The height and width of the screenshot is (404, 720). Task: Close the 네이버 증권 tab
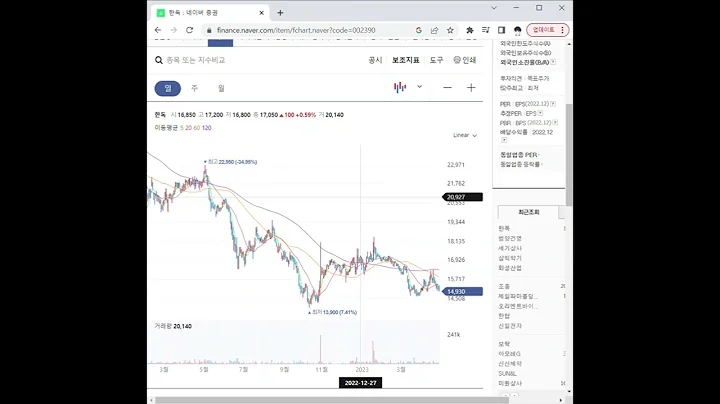(x=261, y=13)
